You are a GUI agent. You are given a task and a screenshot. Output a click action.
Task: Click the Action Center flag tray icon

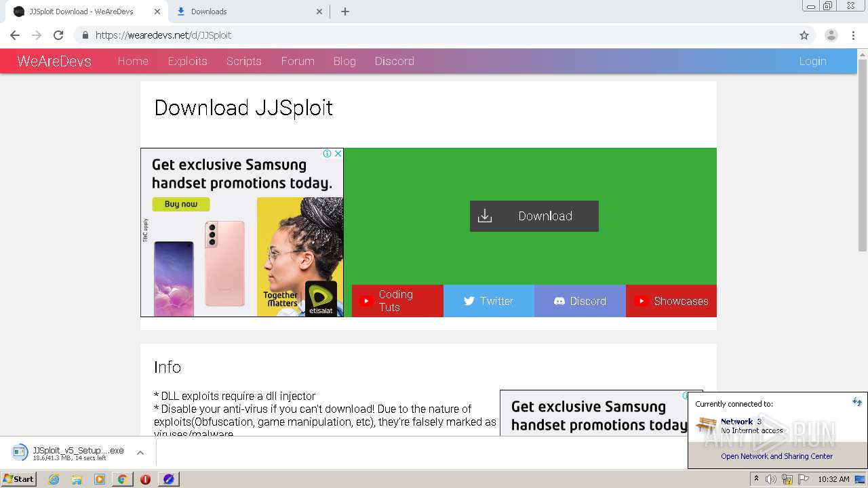(x=804, y=479)
